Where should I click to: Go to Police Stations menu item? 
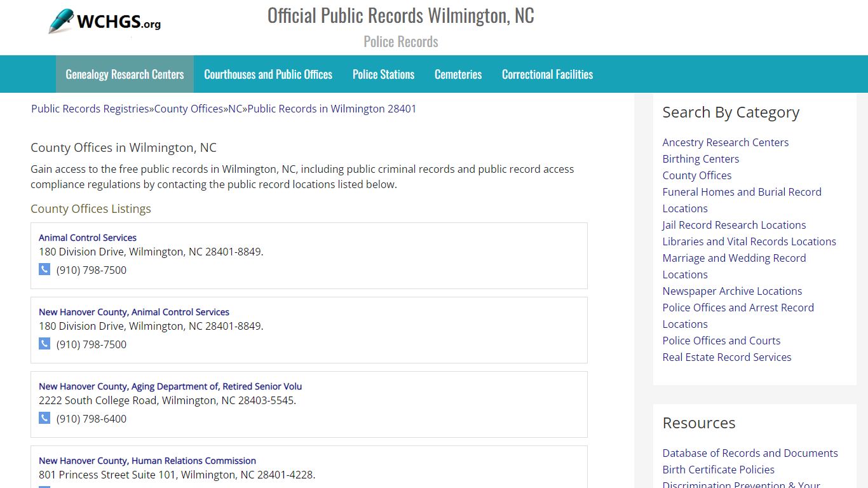click(x=383, y=74)
